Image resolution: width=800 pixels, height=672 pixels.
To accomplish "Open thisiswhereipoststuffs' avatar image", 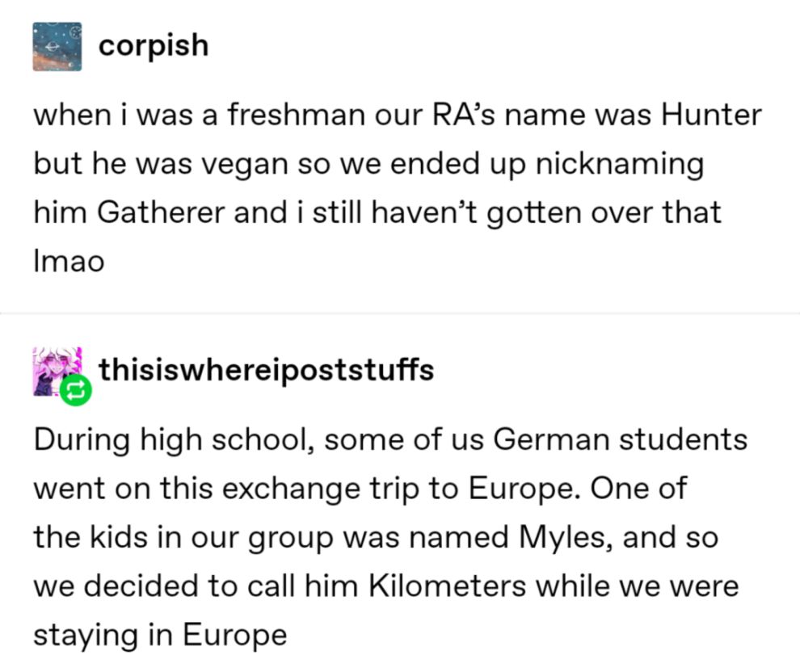I will click(56, 371).
